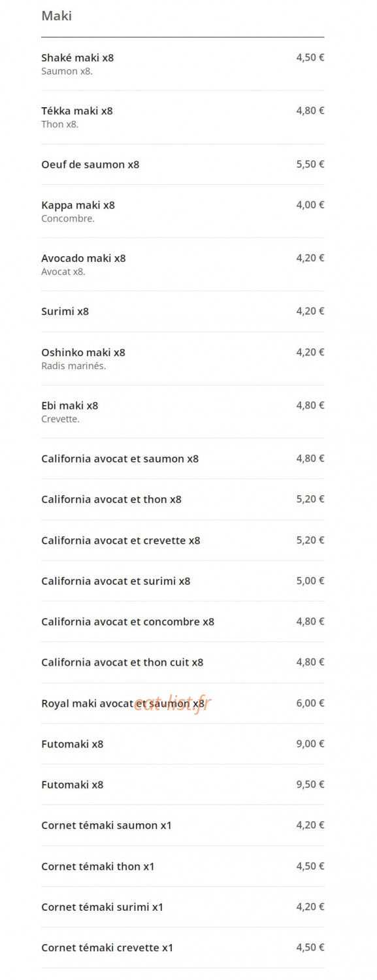
Task: Open Royal maki avocat et saumon x8
Action: point(182,704)
